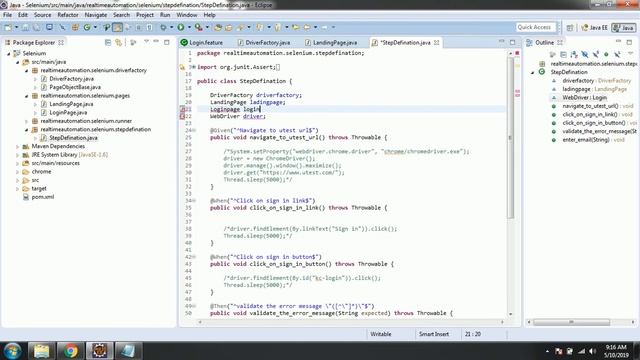Screen dimensions: 640x360
Task: Open Google Chrome from the taskbar
Action: [x=71, y=351]
